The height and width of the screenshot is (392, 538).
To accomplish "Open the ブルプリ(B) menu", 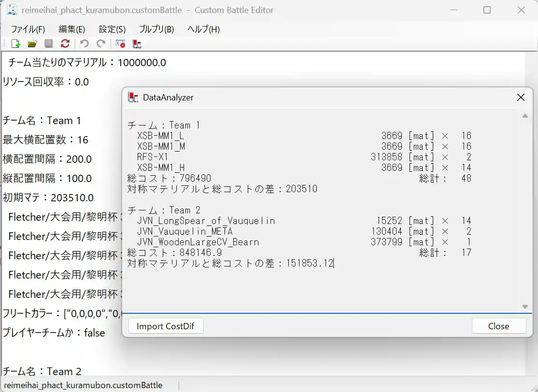I will tap(156, 29).
